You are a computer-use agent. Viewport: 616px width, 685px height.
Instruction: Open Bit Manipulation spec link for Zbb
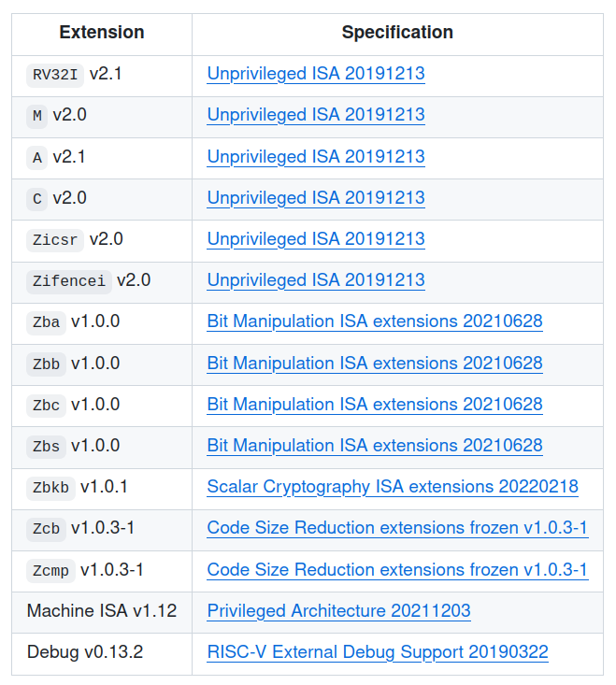(x=375, y=364)
